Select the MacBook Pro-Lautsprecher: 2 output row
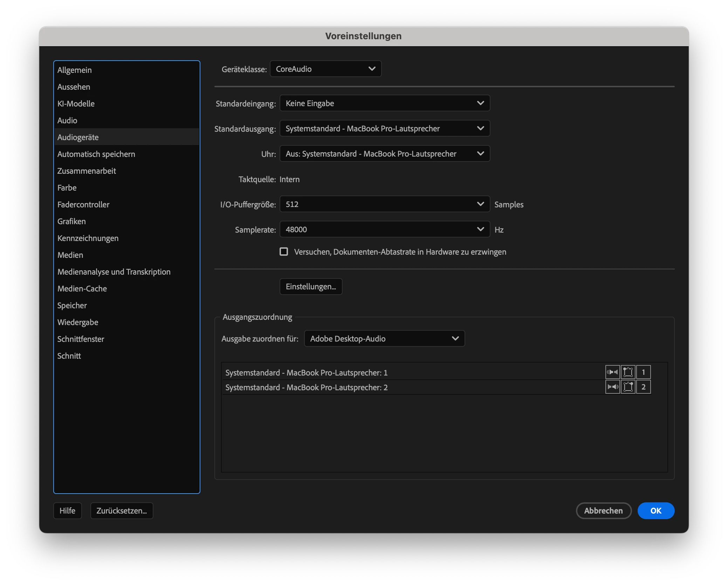This screenshot has width=728, height=585. tap(307, 387)
